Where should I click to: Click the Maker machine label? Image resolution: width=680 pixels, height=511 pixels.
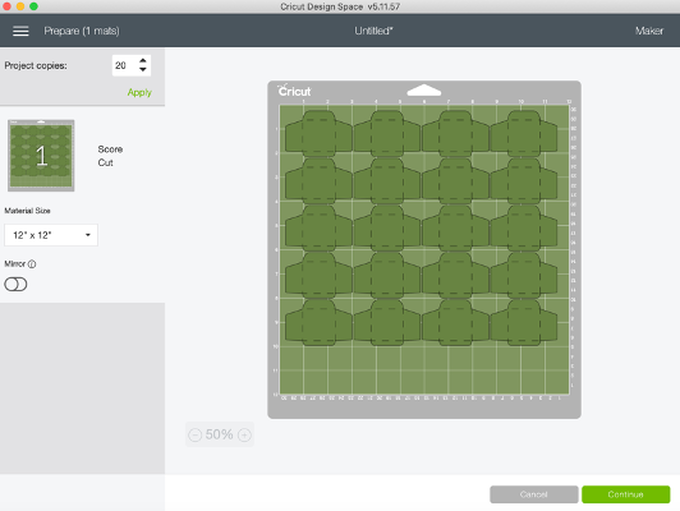(x=648, y=31)
